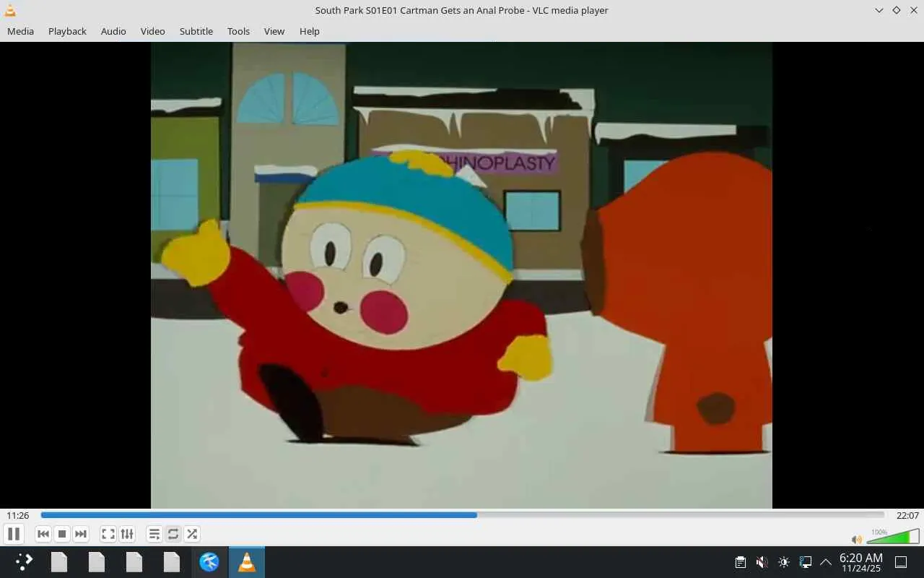
Task: Skip to the next media item
Action: (x=81, y=534)
